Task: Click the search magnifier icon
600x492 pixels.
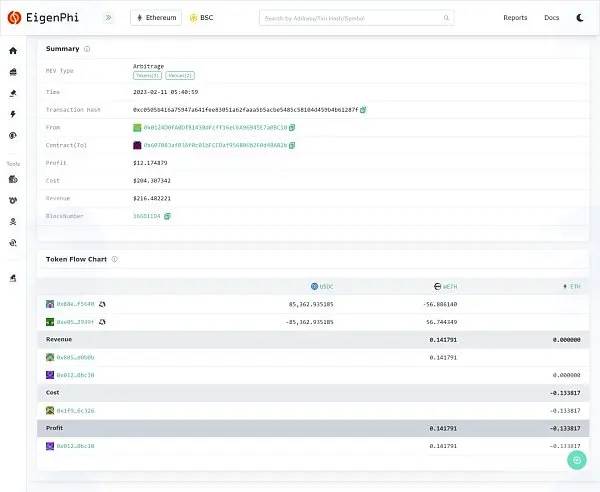Action: (446, 18)
